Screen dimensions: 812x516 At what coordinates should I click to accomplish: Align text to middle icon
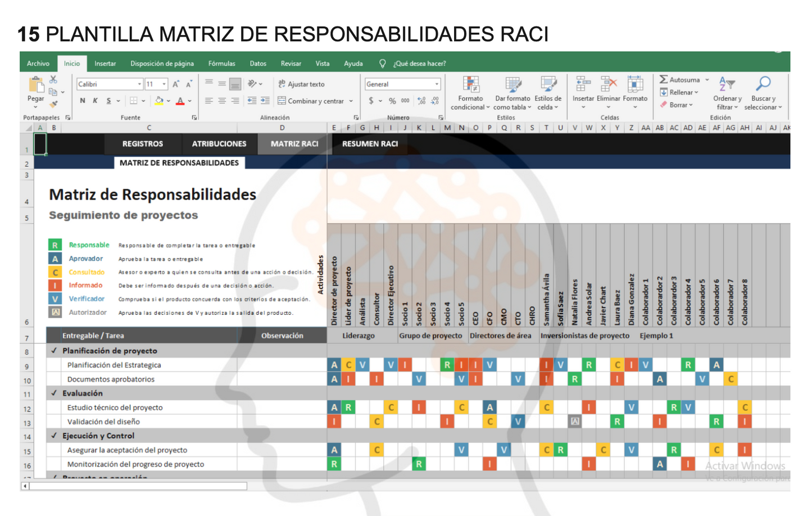[x=222, y=84]
